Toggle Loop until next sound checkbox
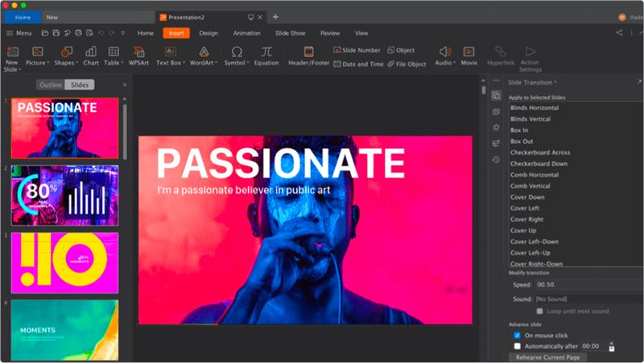The width and height of the screenshot is (644, 363). 540,311
